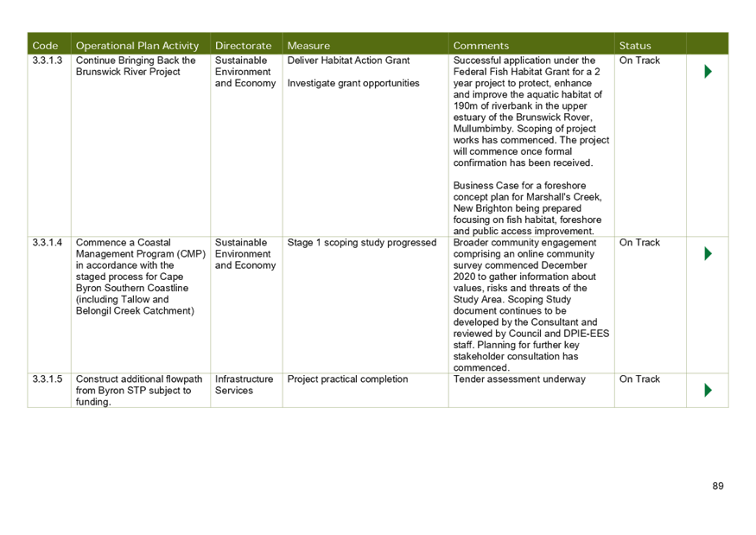756x535 pixels.
Task: Click the Operational Plan Activity header
Action: [x=137, y=46]
